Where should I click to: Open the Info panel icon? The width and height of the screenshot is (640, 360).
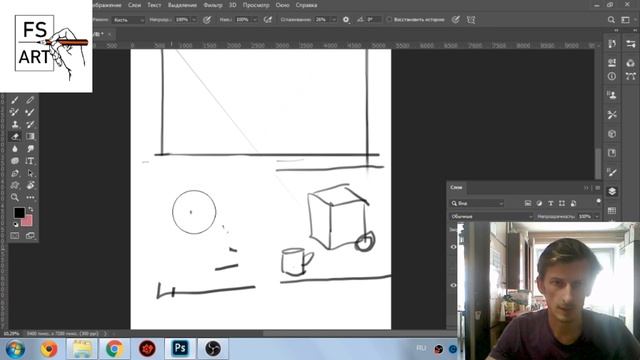tap(611, 76)
